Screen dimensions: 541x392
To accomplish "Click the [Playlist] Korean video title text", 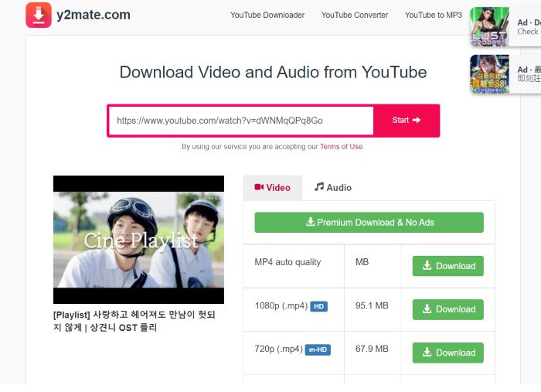I will (x=134, y=321).
